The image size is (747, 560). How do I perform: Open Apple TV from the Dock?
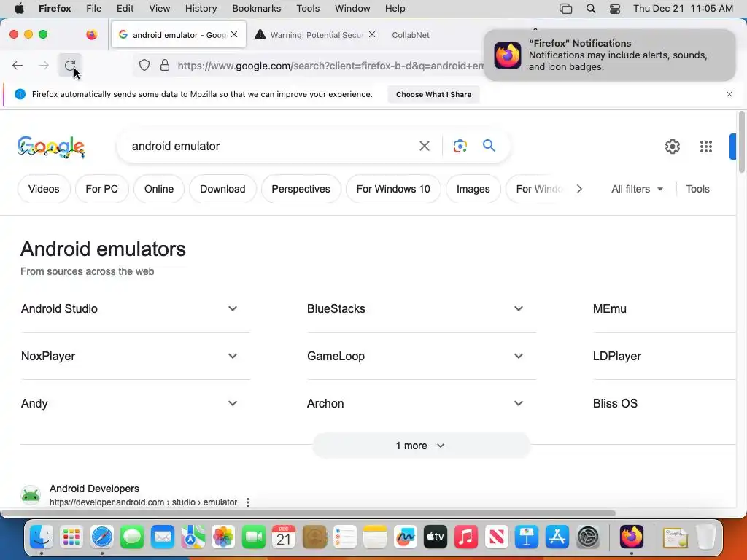[x=436, y=537]
